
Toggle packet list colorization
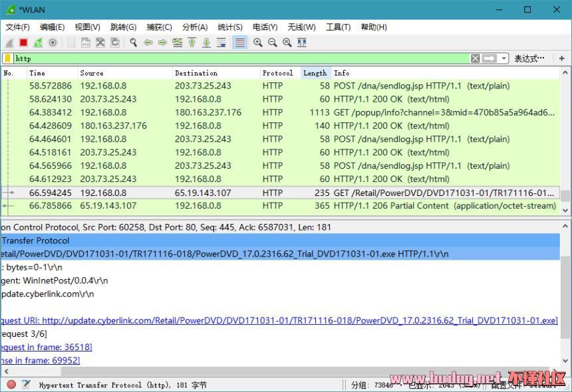pyautogui.click(x=239, y=43)
